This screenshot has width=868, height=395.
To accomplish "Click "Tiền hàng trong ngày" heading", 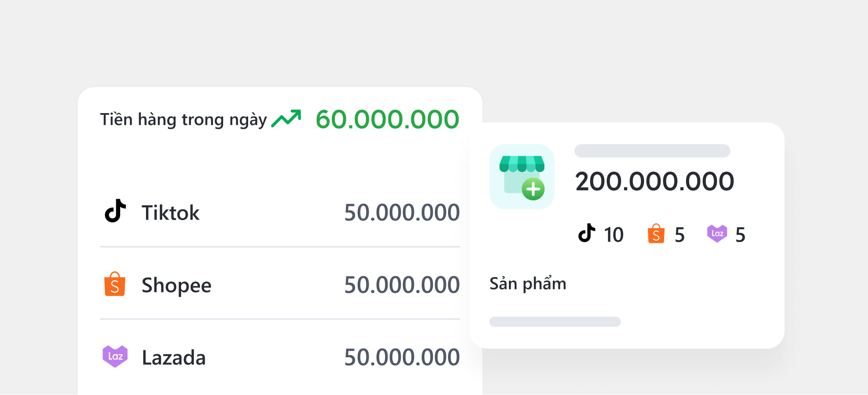I will coord(183,120).
